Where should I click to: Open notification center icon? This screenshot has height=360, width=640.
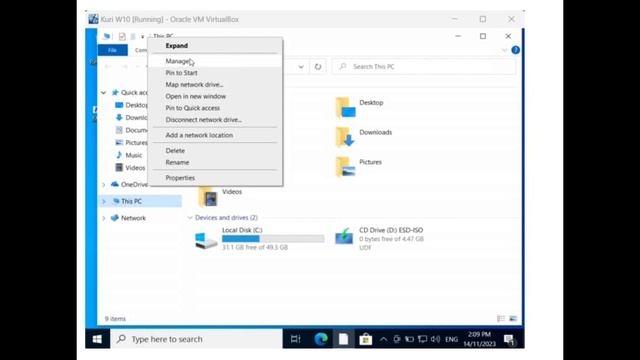(x=509, y=339)
